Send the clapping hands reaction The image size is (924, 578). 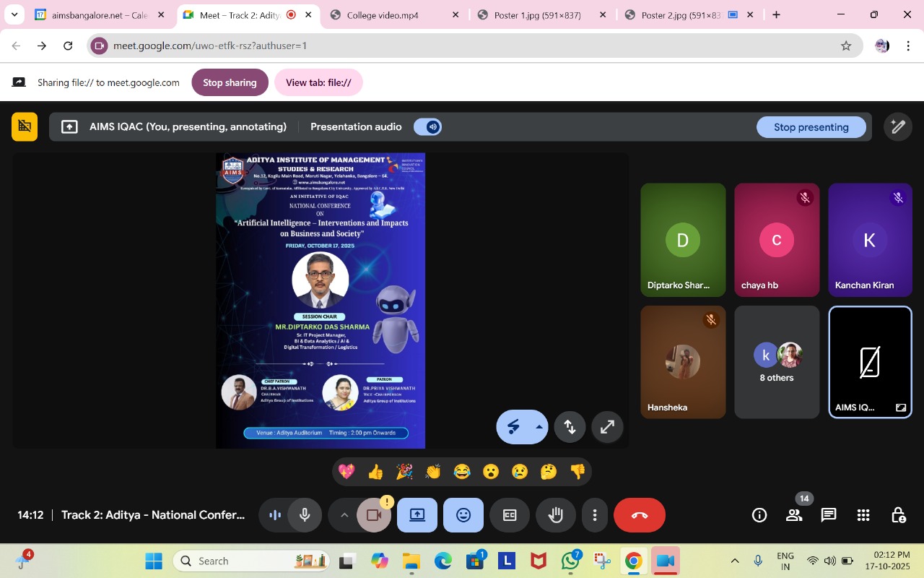pyautogui.click(x=433, y=472)
